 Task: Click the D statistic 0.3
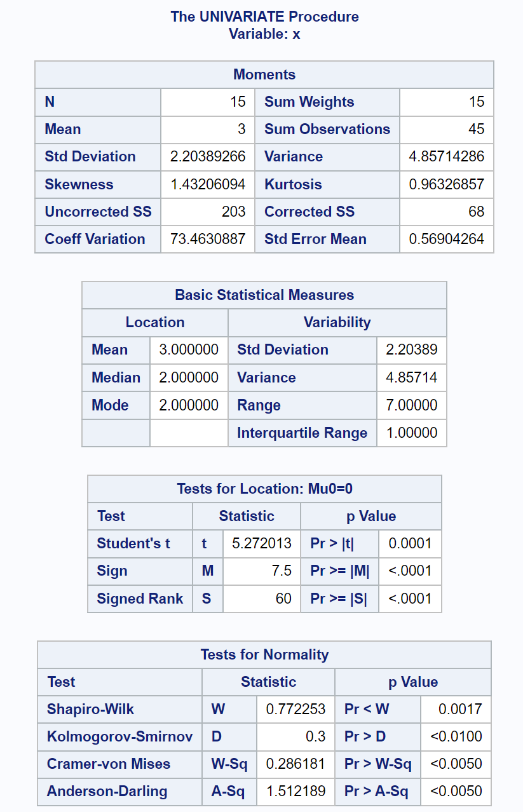click(x=295, y=736)
